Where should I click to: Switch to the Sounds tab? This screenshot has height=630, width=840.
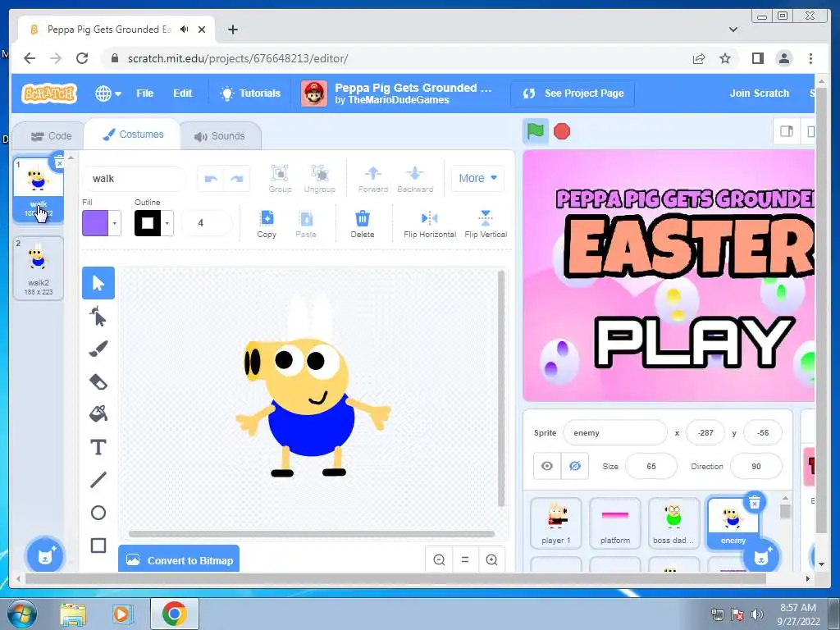(220, 136)
